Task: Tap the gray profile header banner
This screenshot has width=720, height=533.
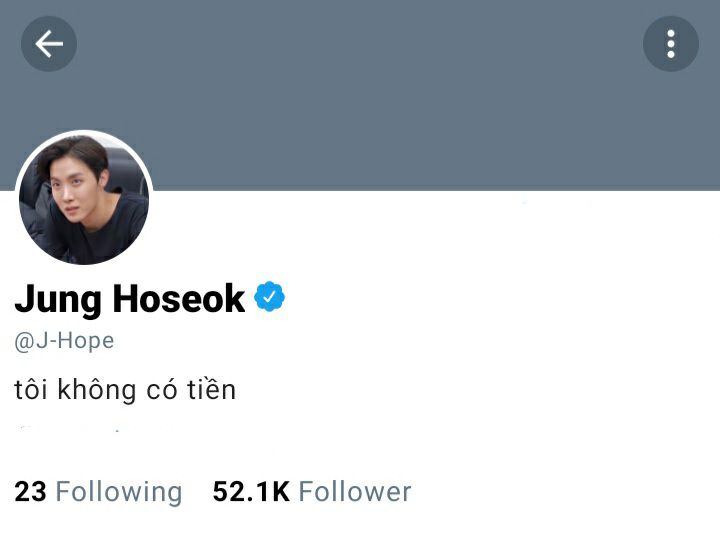Action: (360, 95)
